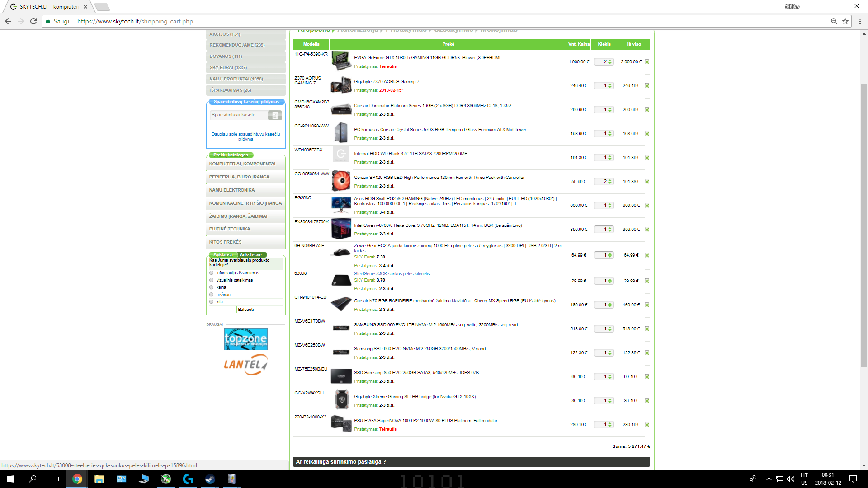868x488 pixels.
Task: Open REKOMENDUOJAME (239) category
Action: click(246, 45)
